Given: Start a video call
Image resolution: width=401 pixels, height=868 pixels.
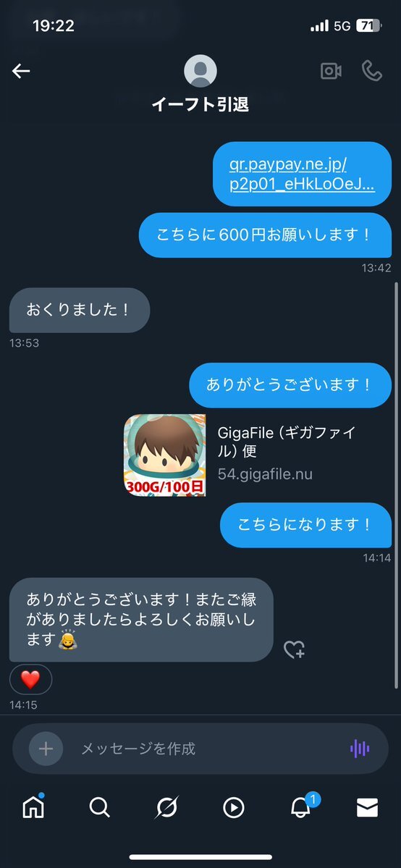Looking at the screenshot, I should coord(331,71).
